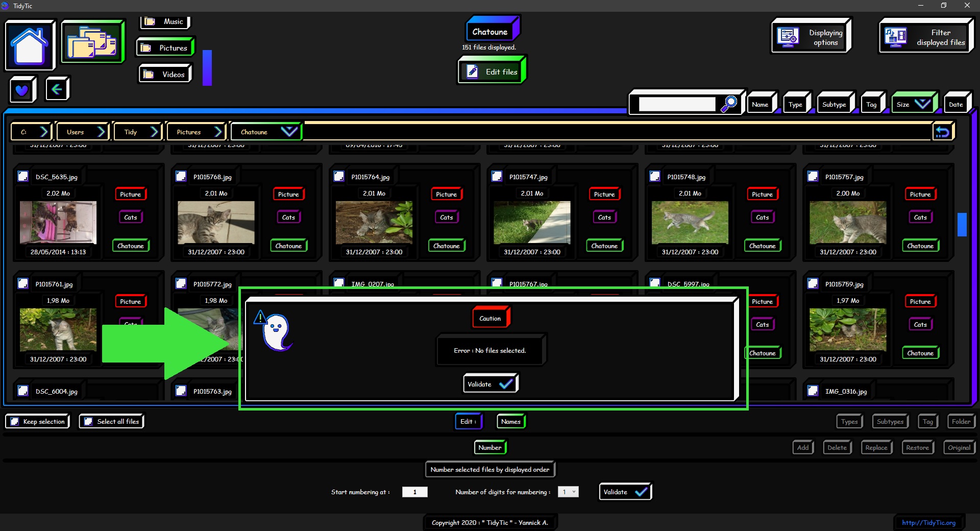Select checkbox for P1015748.jpg
980x531 pixels.
click(655, 176)
